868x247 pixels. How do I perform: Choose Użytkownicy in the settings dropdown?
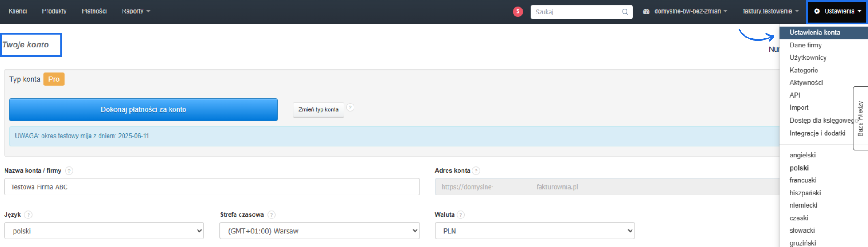[807, 57]
